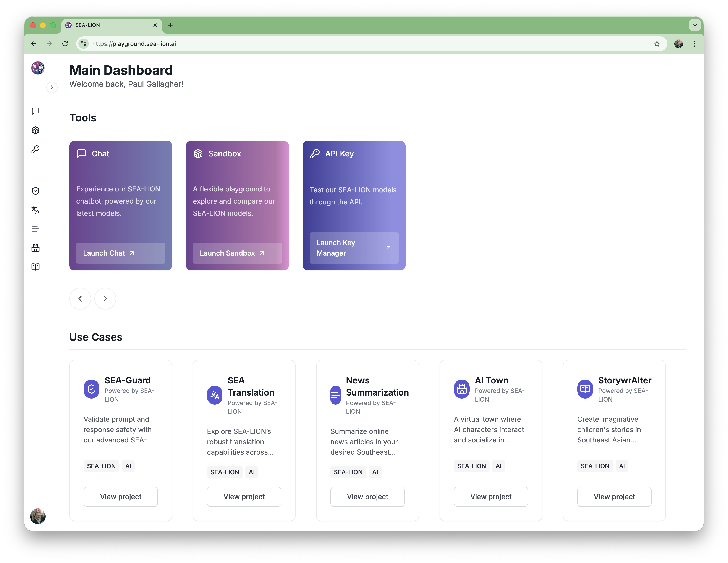Go to the next Tools carousel slide
This screenshot has width=728, height=563.
click(105, 299)
